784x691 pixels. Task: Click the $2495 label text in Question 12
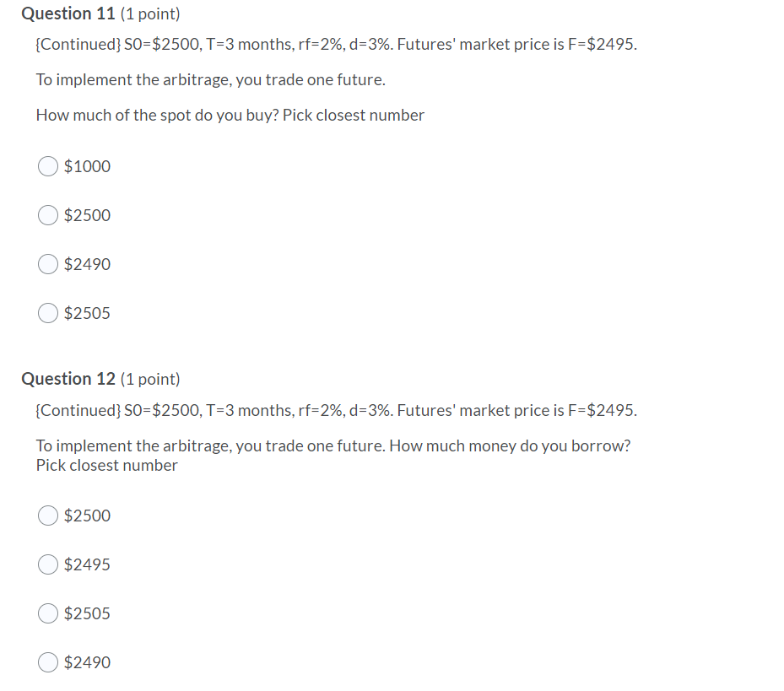86,564
